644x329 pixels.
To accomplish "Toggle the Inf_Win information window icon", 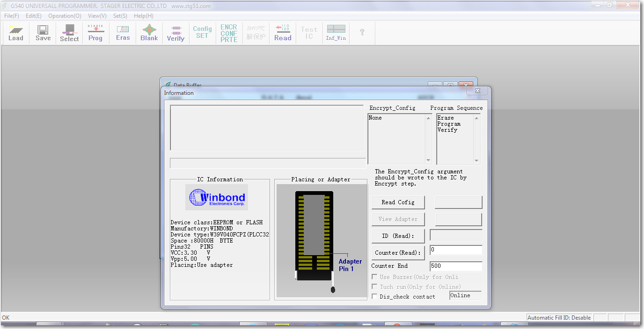I will click(x=336, y=33).
